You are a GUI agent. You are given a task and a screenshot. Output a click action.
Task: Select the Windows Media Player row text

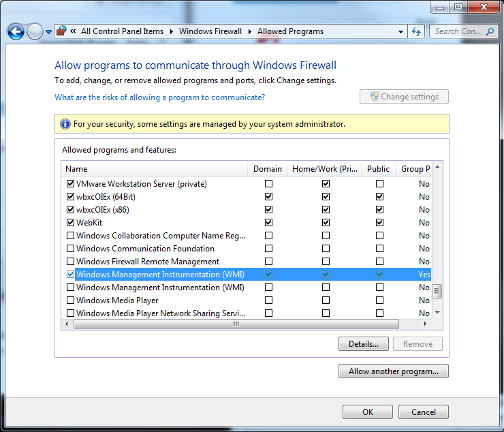tap(117, 300)
